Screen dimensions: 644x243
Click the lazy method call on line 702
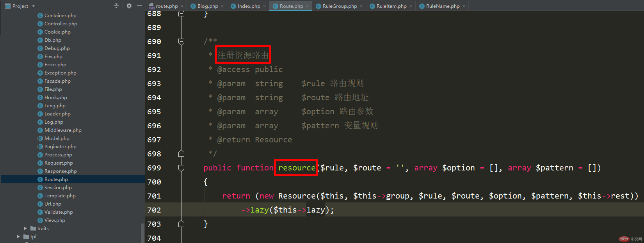point(260,210)
